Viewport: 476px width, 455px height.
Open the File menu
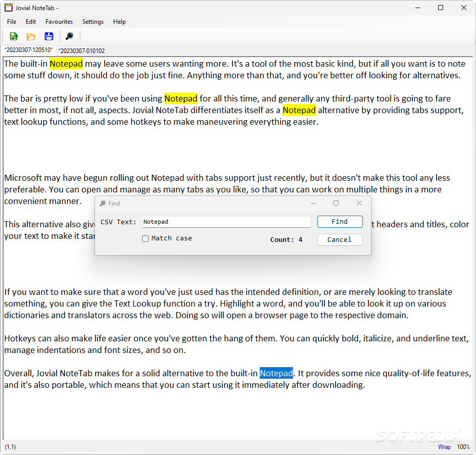pos(12,22)
